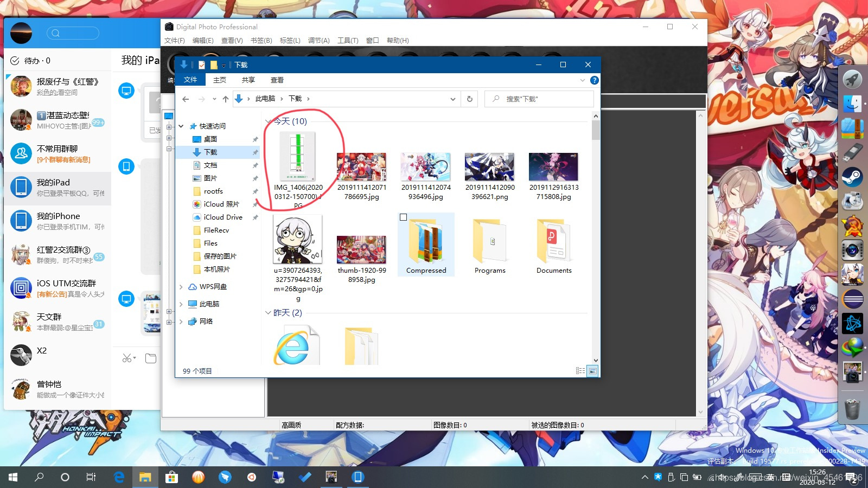Open the 我的iPhone chat in QQ
Image resolution: width=868 pixels, height=488 pixels.
(x=58, y=221)
